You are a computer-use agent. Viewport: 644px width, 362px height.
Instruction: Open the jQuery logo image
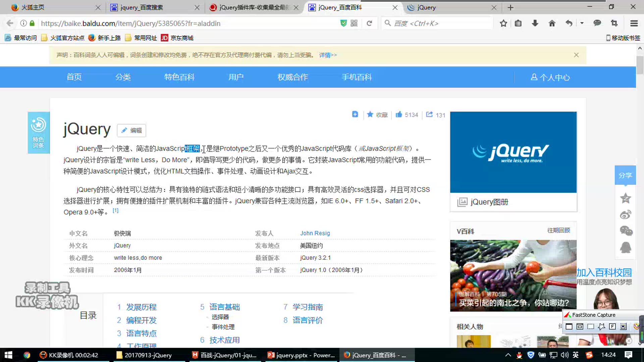[x=513, y=152]
